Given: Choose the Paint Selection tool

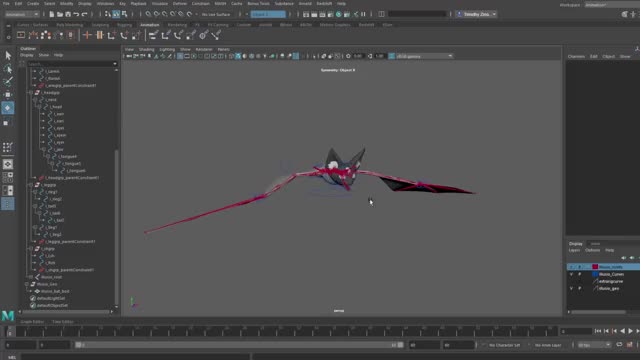Looking at the screenshot, I should click(x=8, y=81).
